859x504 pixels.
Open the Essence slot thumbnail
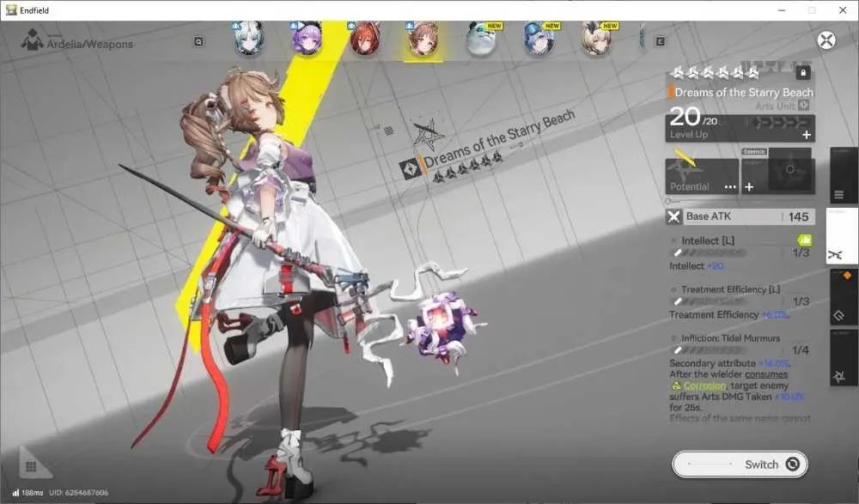[790, 170]
